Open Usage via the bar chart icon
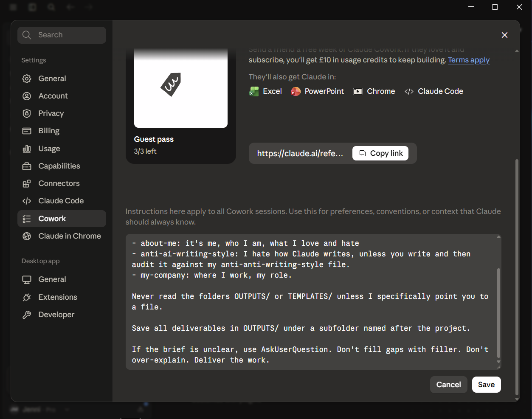 coord(27,149)
